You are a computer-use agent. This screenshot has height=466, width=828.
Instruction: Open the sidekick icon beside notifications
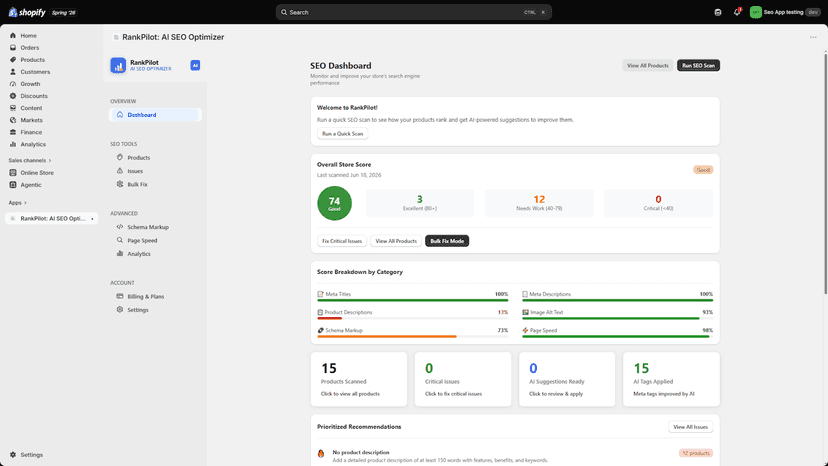[718, 12]
